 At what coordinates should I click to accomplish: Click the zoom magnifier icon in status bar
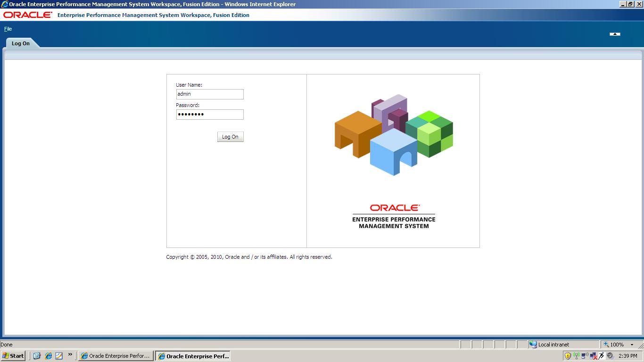[x=606, y=345]
